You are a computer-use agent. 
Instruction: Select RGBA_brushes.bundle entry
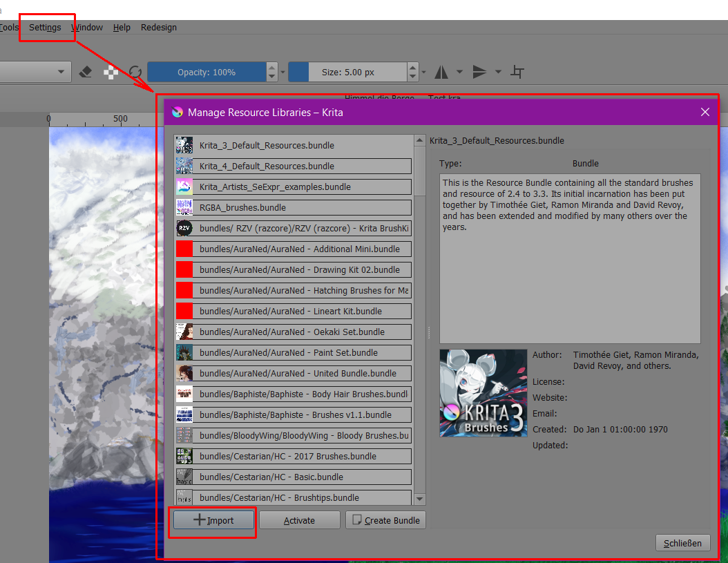(294, 208)
